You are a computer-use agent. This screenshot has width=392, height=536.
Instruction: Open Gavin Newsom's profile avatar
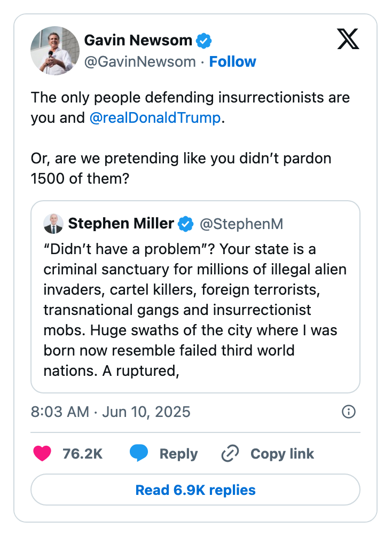[x=55, y=50]
